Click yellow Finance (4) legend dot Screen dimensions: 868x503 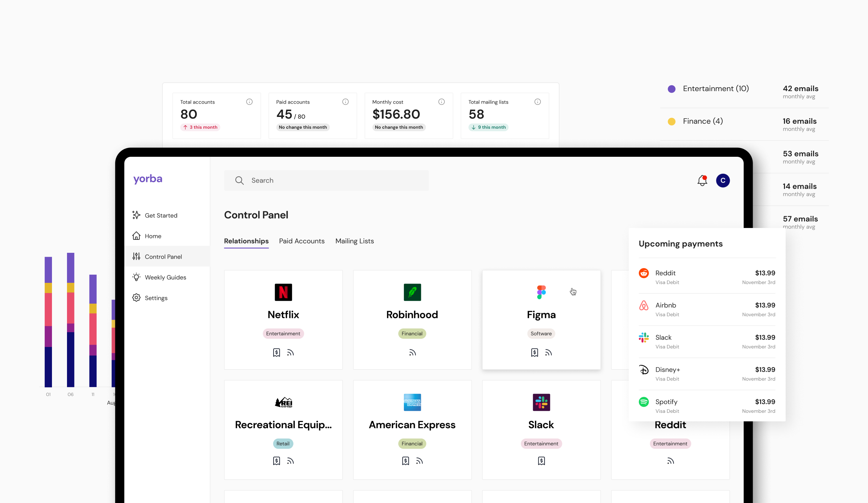click(672, 122)
